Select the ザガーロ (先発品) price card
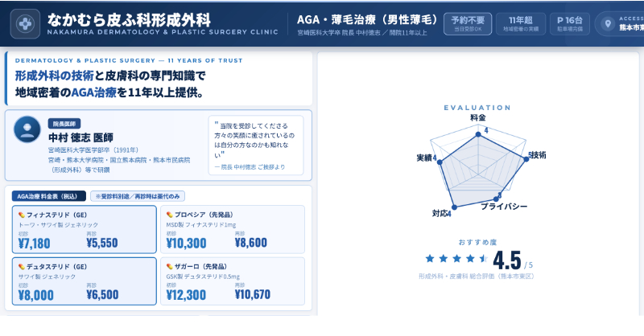The height and width of the screenshot is (336, 644). tap(233, 281)
